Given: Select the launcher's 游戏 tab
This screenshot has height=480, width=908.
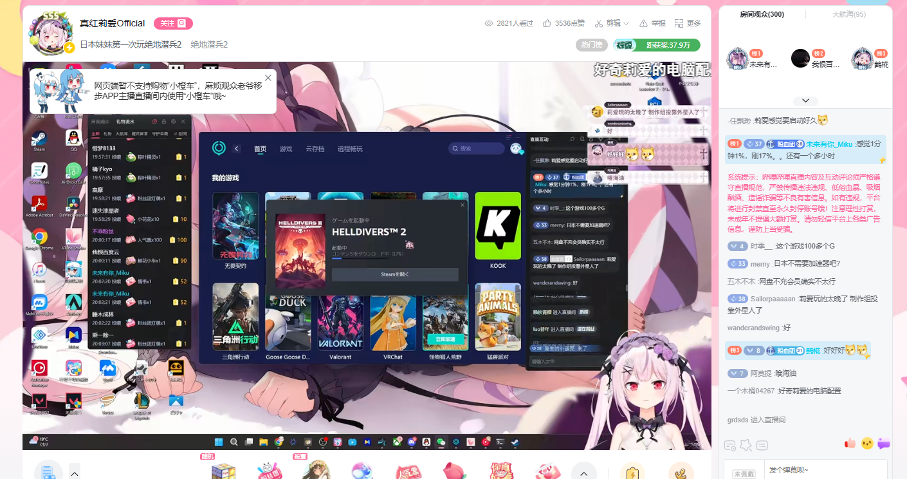Looking at the screenshot, I should pos(286,149).
